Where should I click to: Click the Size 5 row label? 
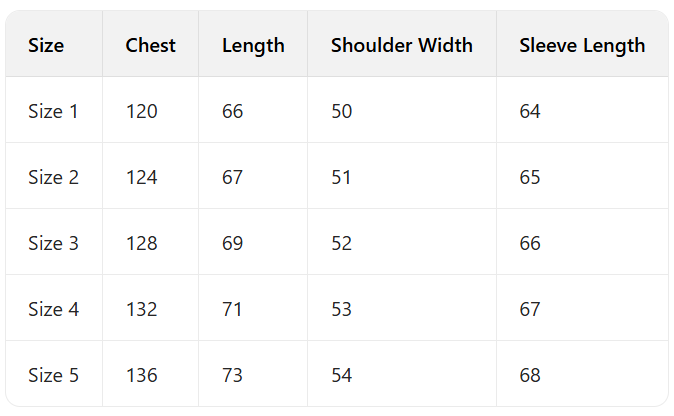click(53, 375)
